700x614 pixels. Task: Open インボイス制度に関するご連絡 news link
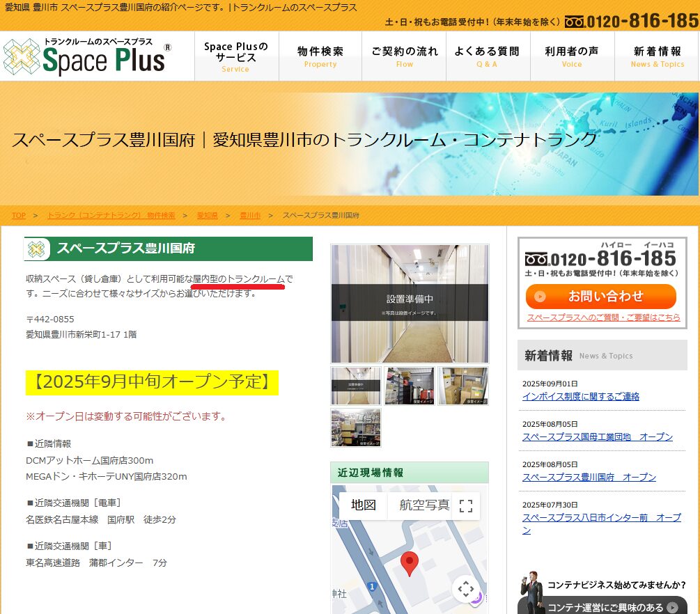tap(581, 396)
